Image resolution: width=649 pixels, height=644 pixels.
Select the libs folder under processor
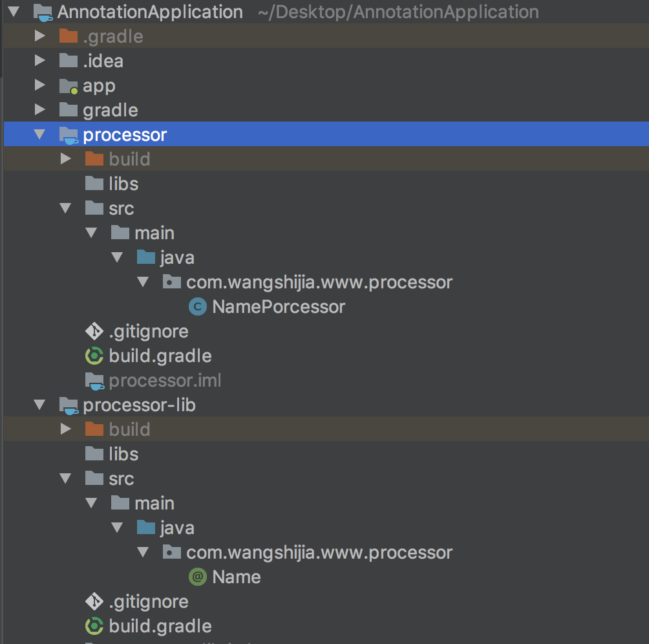point(123,184)
